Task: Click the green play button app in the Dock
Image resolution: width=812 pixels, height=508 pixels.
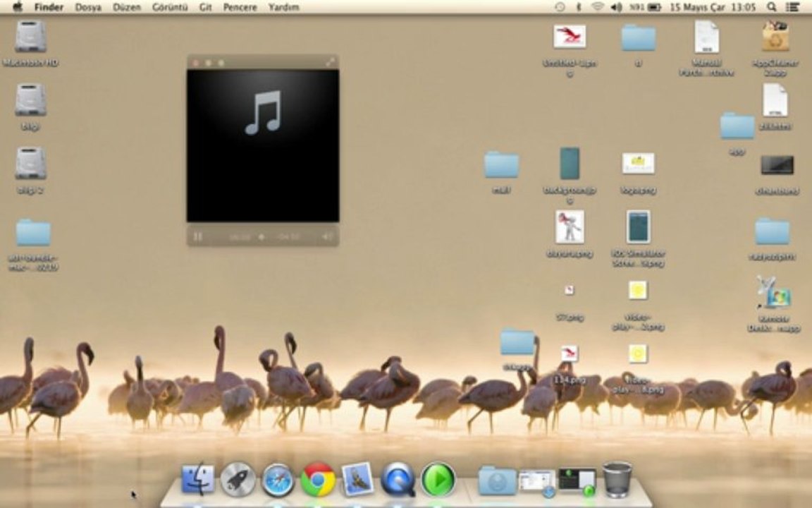Action: (x=438, y=480)
